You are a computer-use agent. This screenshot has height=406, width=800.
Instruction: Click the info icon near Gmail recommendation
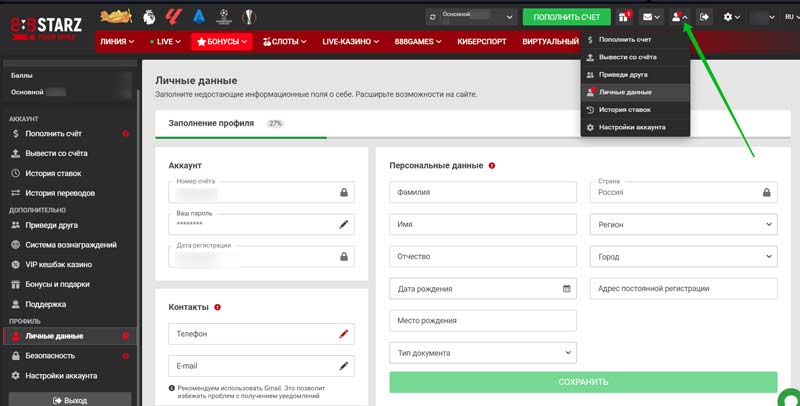pyautogui.click(x=171, y=388)
